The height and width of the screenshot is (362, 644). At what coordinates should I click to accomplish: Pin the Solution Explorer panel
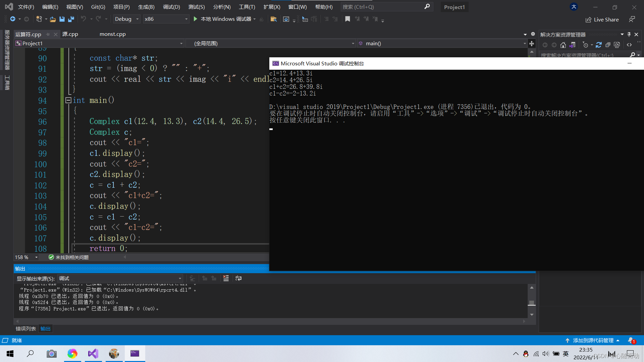[629, 34]
